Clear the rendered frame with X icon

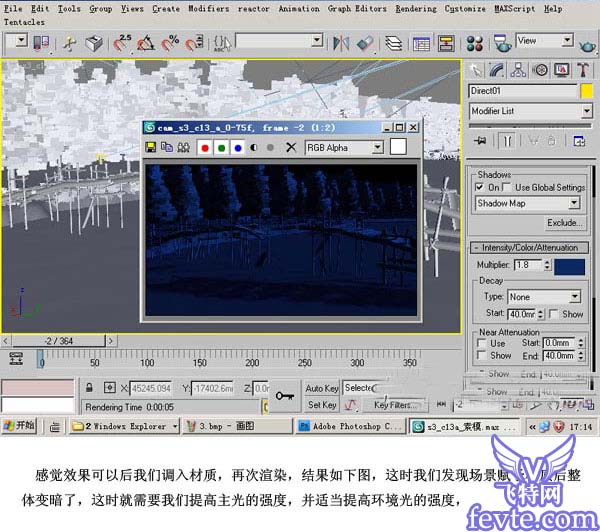pyautogui.click(x=291, y=147)
